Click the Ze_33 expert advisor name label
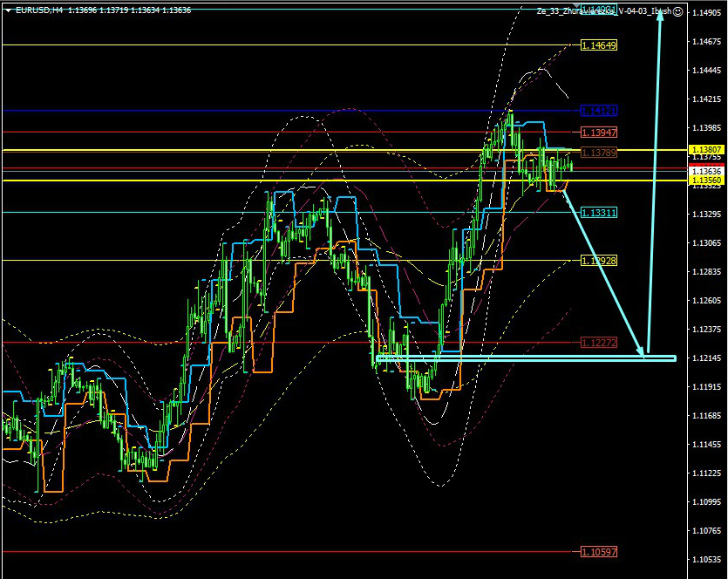Screen dimensions: 728x579 (604, 11)
